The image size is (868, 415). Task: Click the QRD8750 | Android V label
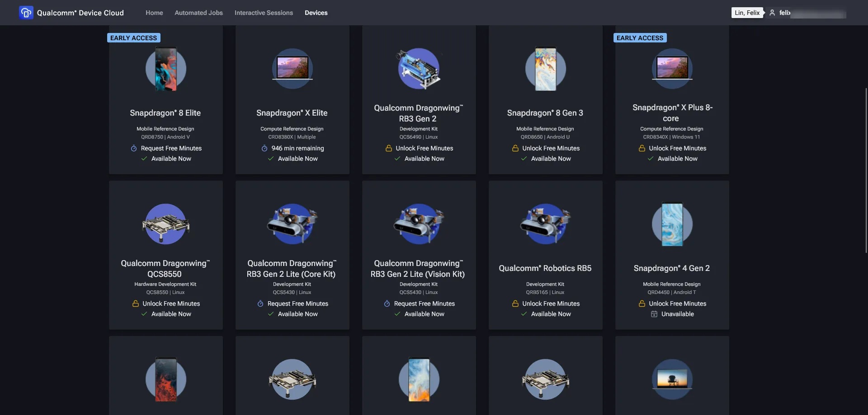tap(165, 137)
